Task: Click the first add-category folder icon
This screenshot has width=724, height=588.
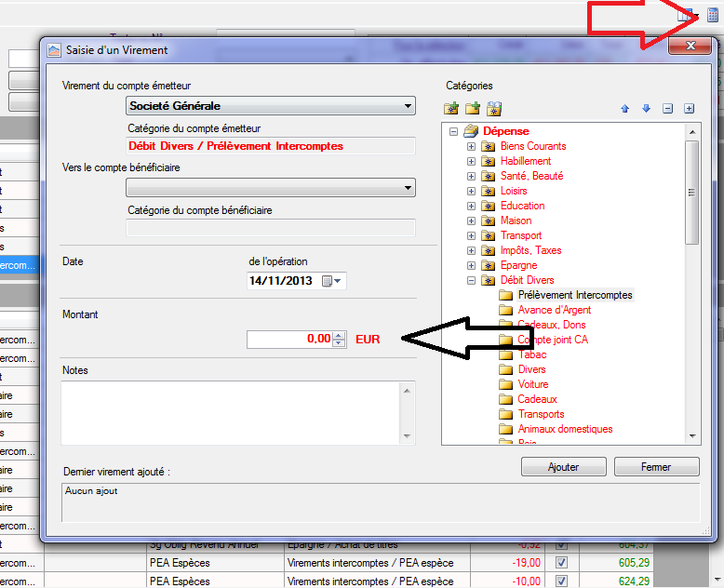Action: [452, 109]
